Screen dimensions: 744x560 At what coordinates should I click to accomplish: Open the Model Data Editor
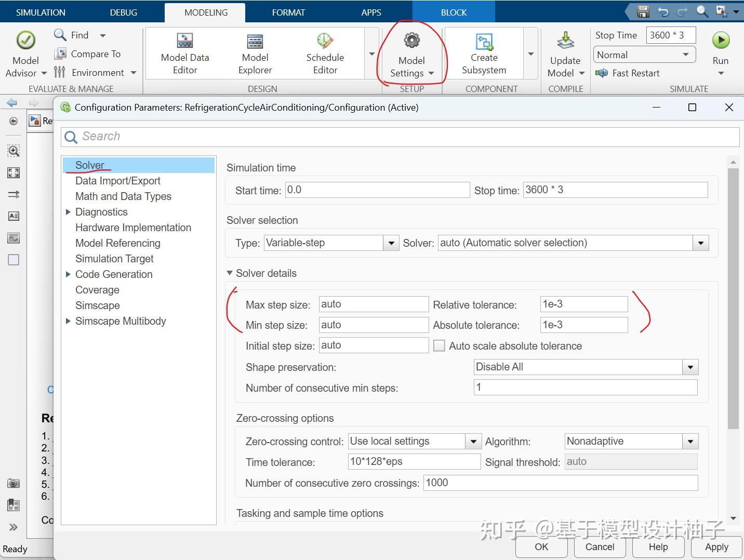pos(184,41)
